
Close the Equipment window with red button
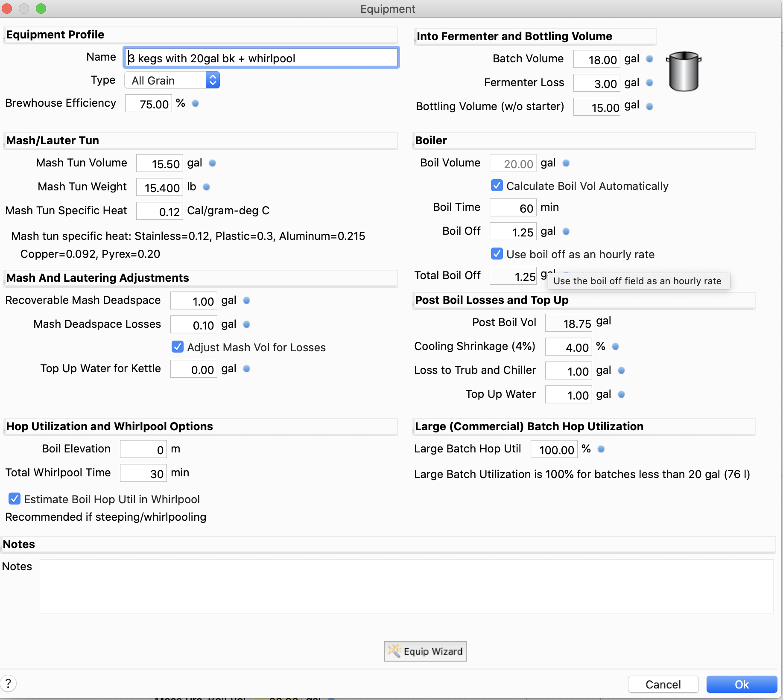[7, 9]
